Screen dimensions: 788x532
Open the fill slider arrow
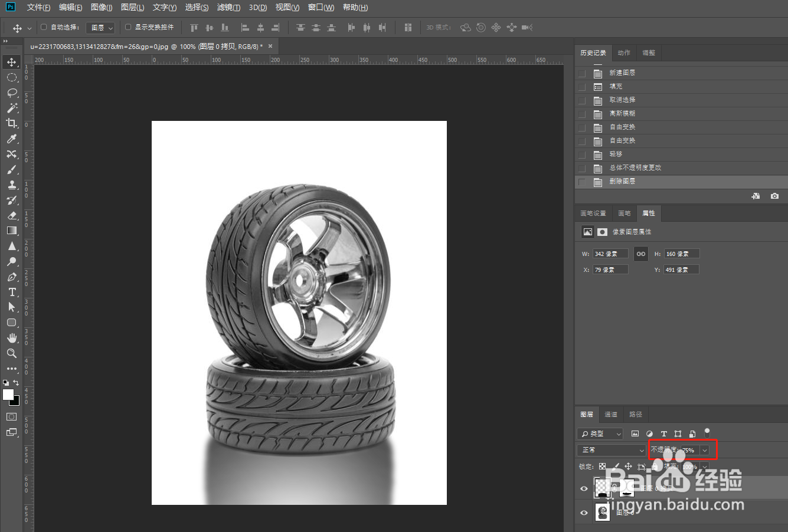point(704,467)
